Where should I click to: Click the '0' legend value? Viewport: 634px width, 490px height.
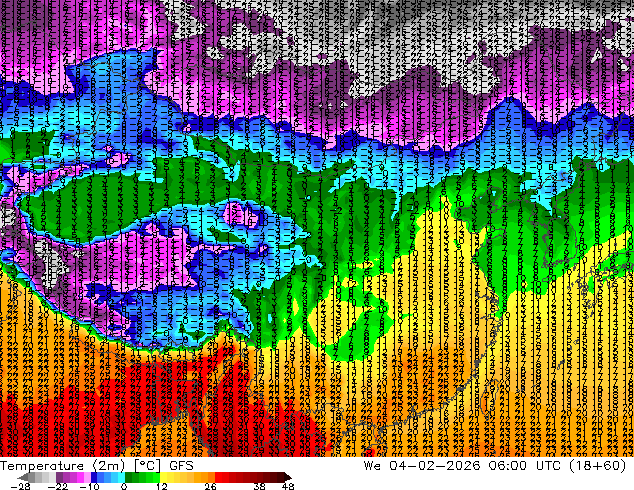(x=124, y=486)
